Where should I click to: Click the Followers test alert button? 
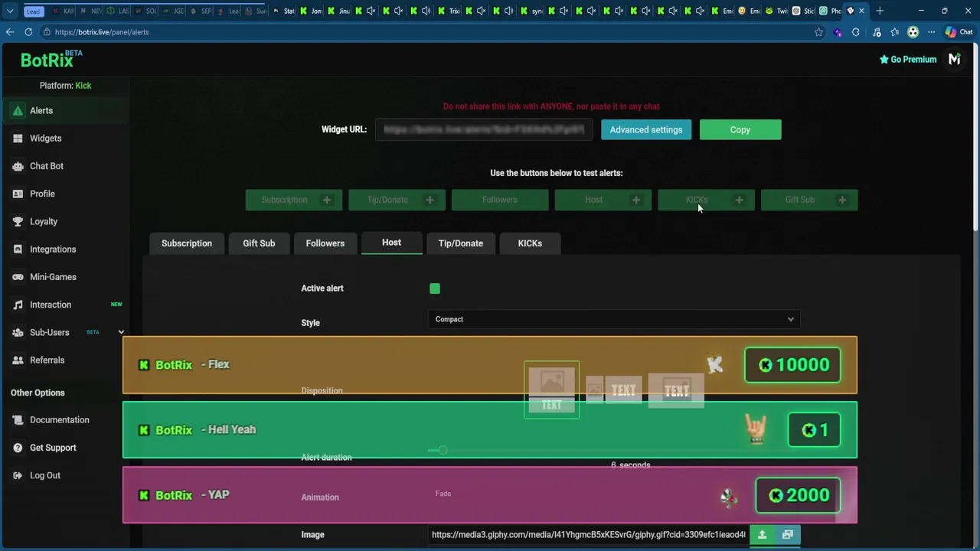pos(500,200)
